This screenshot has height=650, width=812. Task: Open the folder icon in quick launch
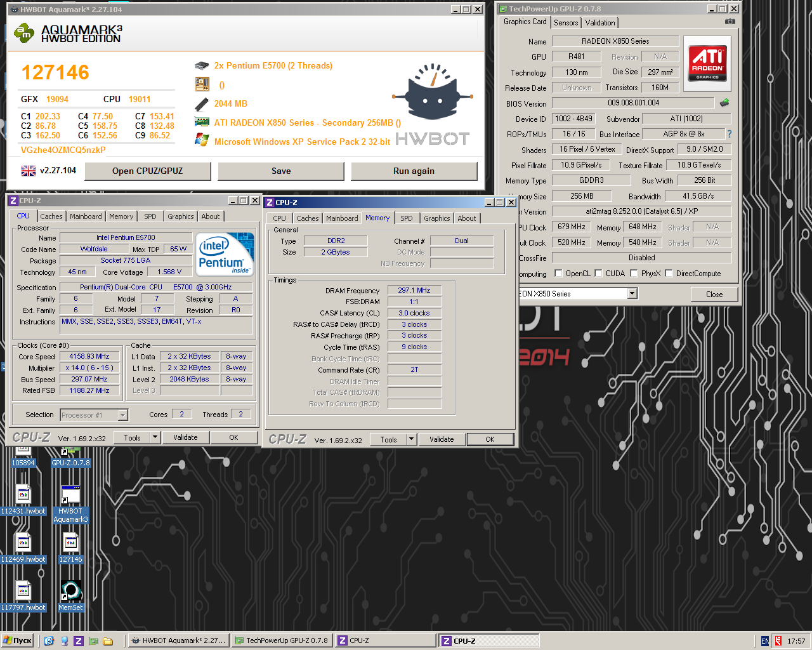coord(108,640)
